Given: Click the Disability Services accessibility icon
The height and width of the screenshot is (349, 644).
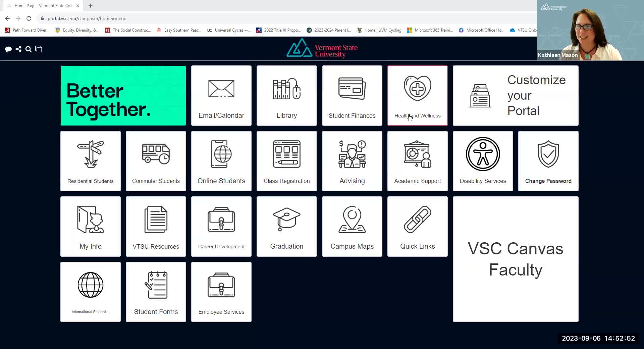Looking at the screenshot, I should coord(483,154).
